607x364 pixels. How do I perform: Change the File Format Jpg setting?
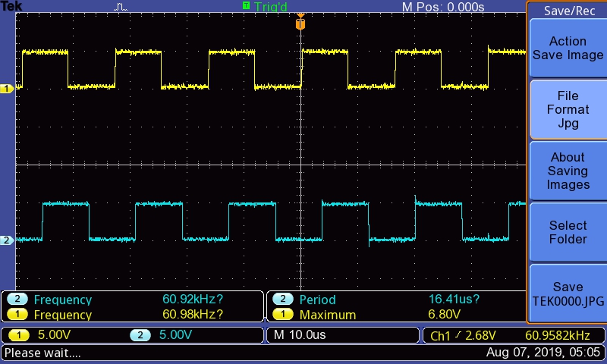pos(567,110)
